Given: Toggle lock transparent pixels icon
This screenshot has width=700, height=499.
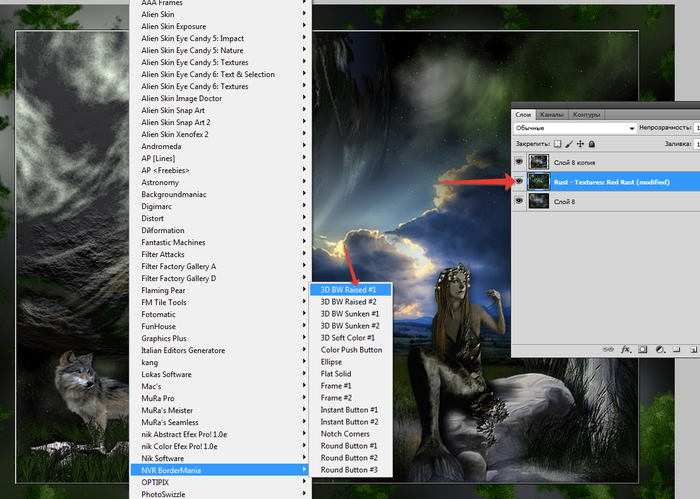Looking at the screenshot, I should (558, 144).
